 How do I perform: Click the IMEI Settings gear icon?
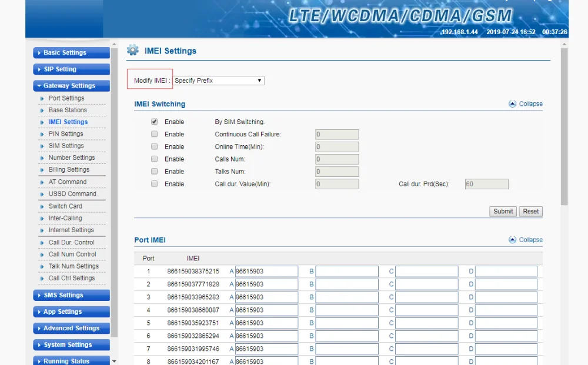click(x=133, y=51)
